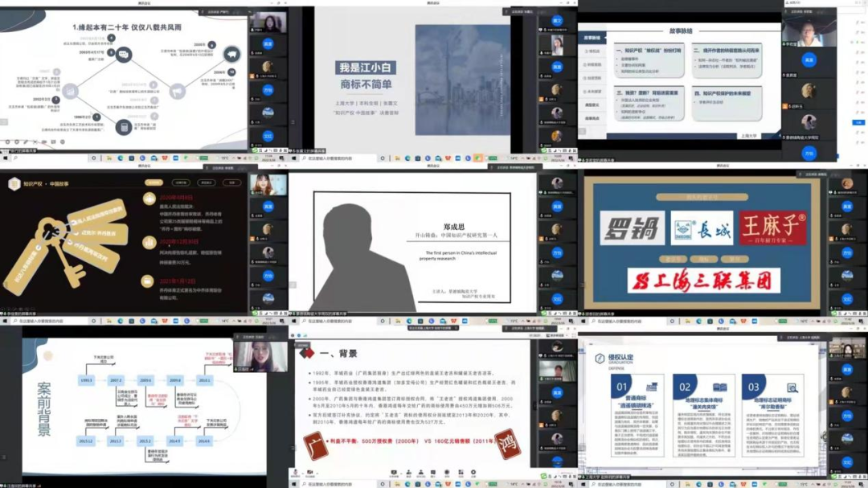
Task: Select the 1993.1 node on 案前背景 timeline
Action: tap(86, 379)
